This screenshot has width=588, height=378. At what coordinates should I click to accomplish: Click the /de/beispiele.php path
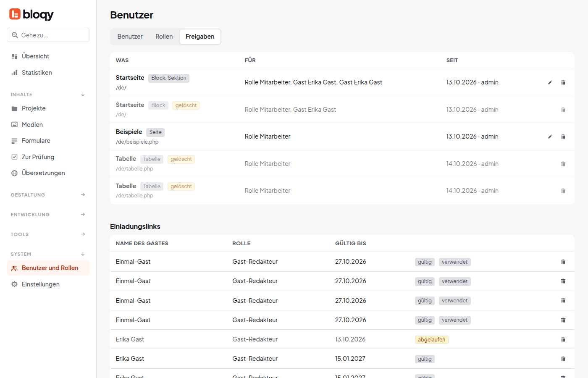(137, 142)
